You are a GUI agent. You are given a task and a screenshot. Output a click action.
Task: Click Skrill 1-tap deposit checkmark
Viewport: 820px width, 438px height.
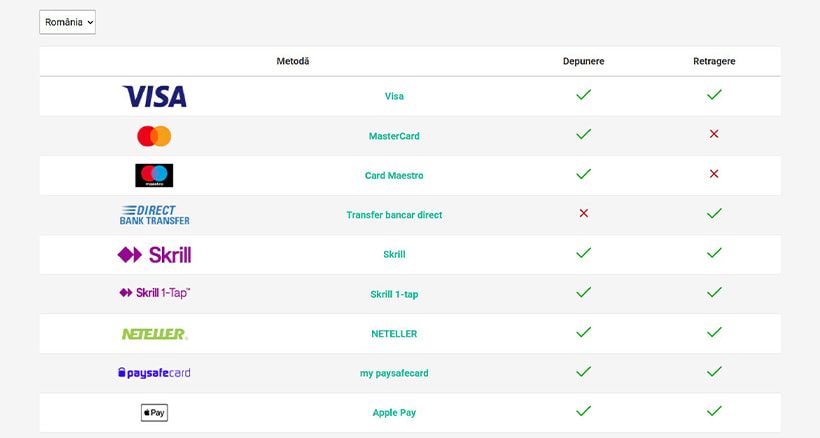(x=584, y=292)
